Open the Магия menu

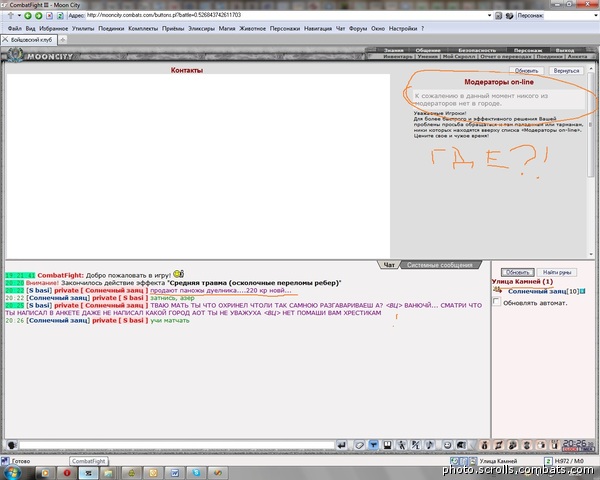(227, 28)
